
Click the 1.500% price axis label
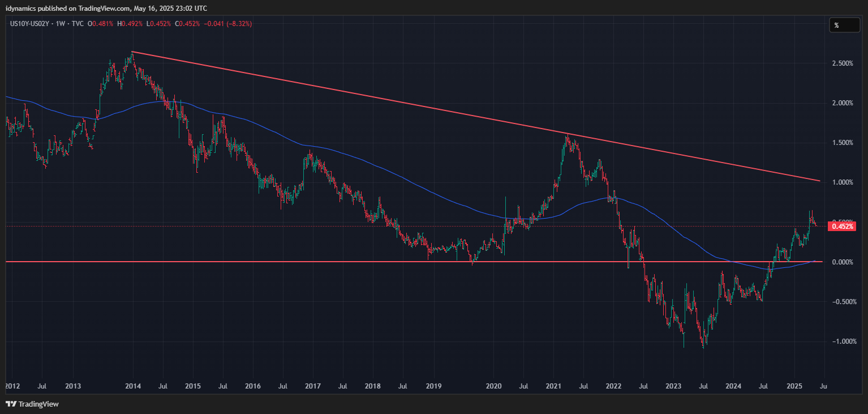(842, 143)
